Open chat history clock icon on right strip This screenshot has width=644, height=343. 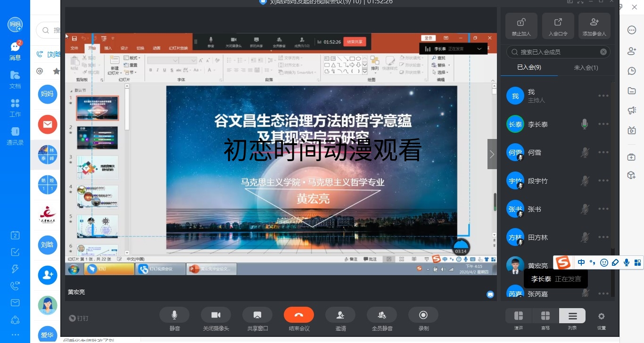[x=632, y=71]
